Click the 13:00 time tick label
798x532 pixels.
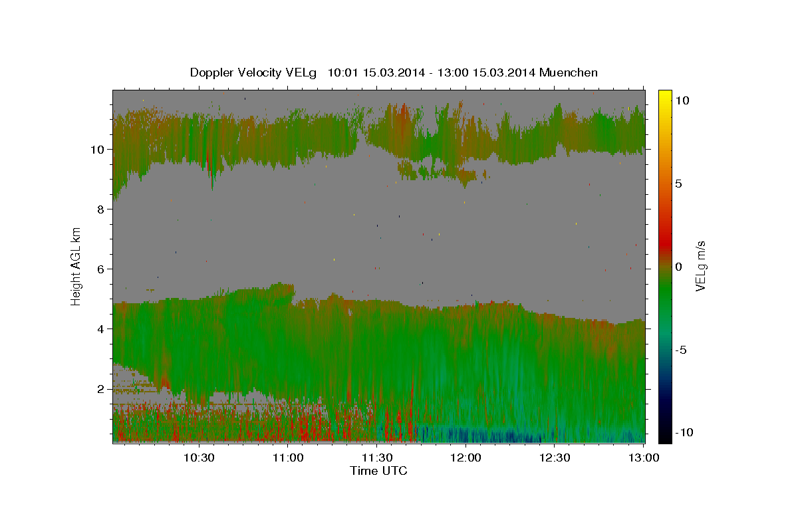(x=644, y=458)
